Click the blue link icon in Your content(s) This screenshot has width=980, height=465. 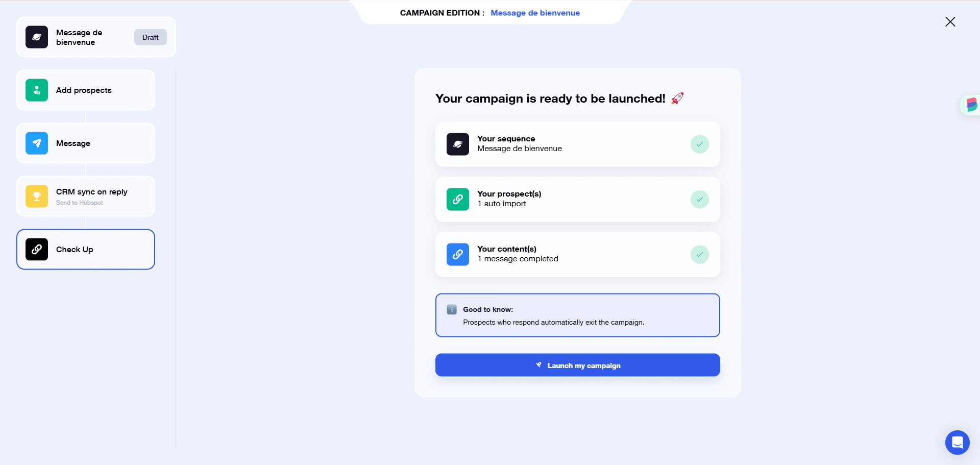tap(458, 255)
